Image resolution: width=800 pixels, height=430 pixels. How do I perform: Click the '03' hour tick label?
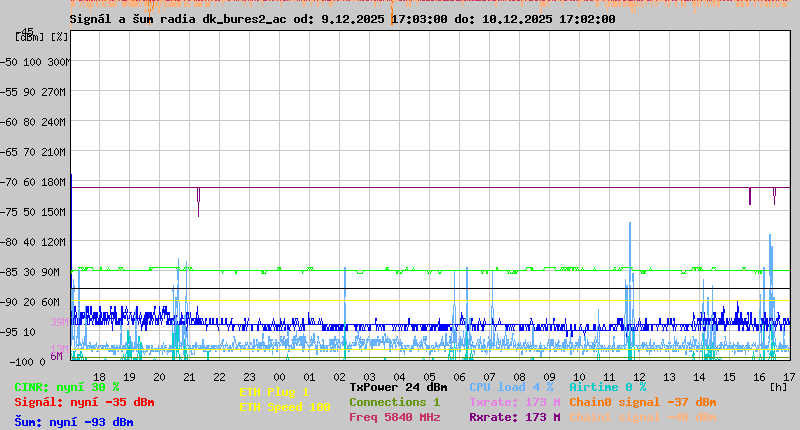tap(369, 377)
